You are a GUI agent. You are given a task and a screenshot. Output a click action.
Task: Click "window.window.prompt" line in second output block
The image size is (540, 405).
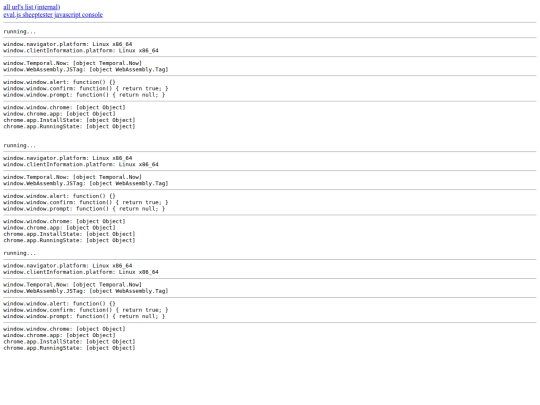pos(84,209)
